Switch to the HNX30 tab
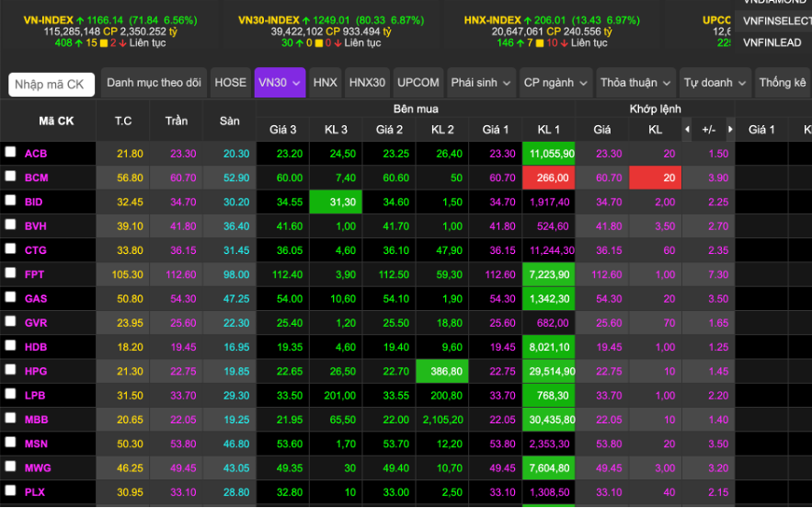Screen dimensions: 812x508 367,83
